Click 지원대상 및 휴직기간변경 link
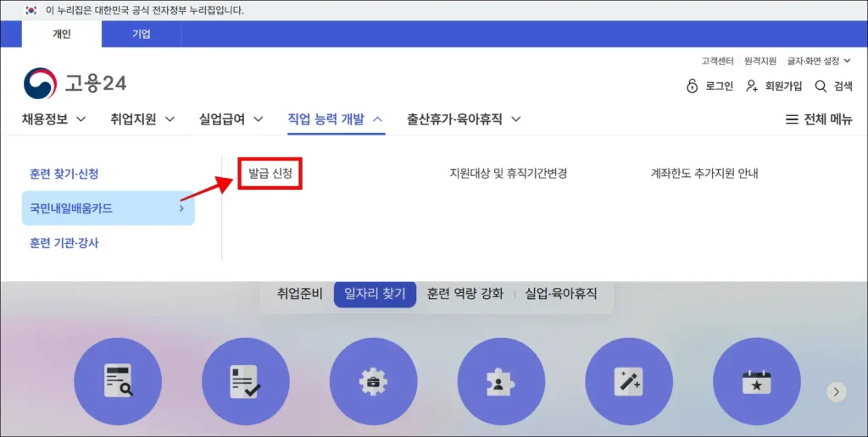This screenshot has height=437, width=868. (x=509, y=173)
